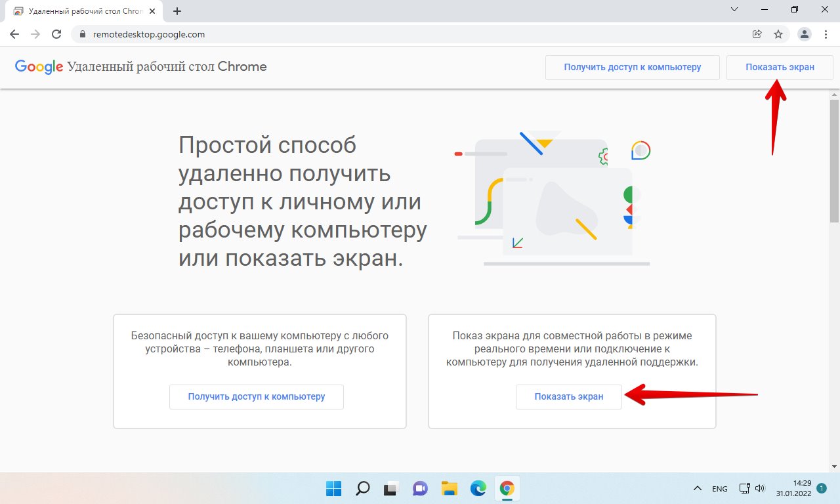This screenshot has width=840, height=504.
Task: Click the page vertical scrollbar thumb
Action: [834, 161]
